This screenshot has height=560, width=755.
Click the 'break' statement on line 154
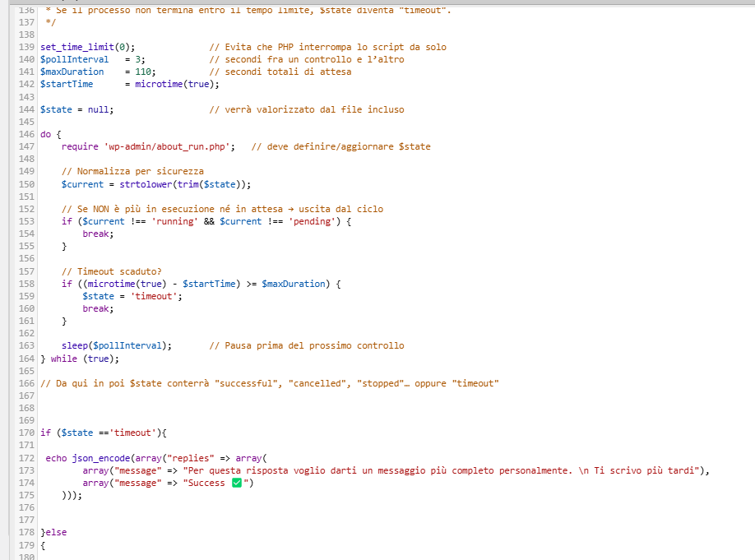point(98,234)
